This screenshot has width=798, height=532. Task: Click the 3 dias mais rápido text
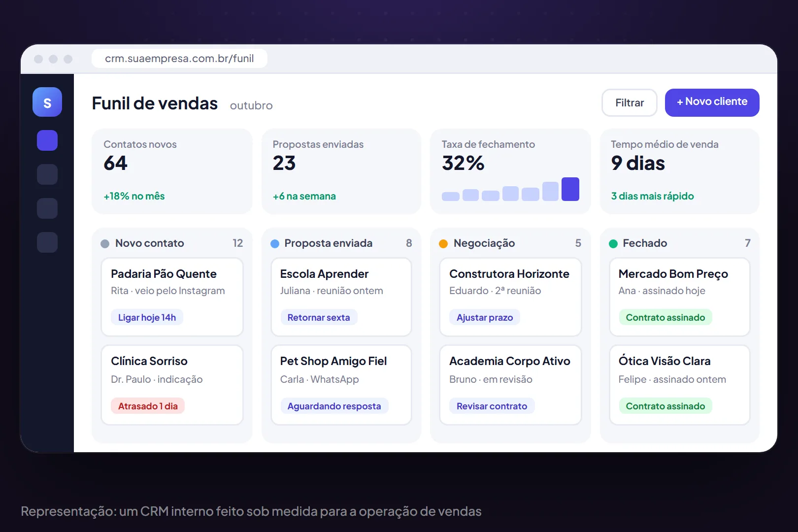(652, 196)
